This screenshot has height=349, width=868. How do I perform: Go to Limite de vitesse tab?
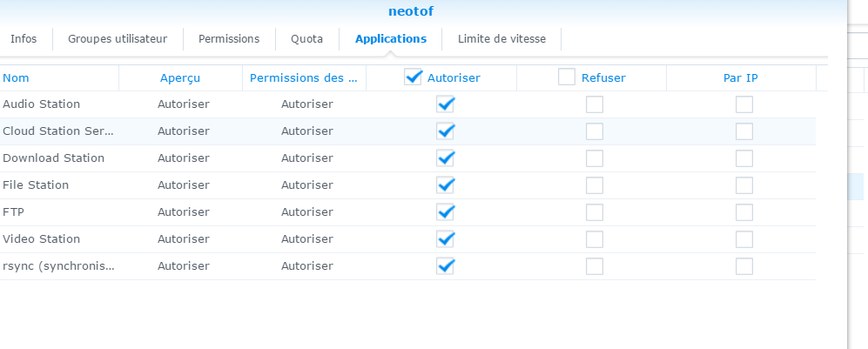[x=501, y=39]
